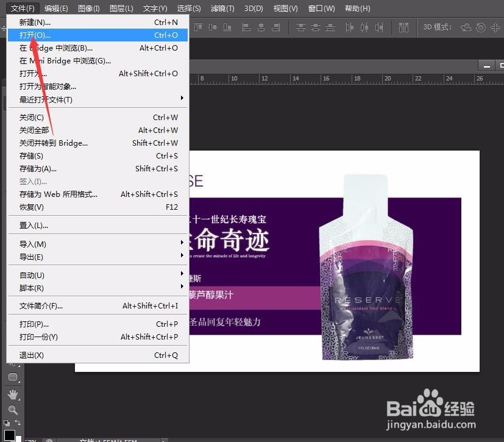The height and width of the screenshot is (442, 504).
Task: Click the RESERVE product pouch on canvas
Action: pos(366,268)
